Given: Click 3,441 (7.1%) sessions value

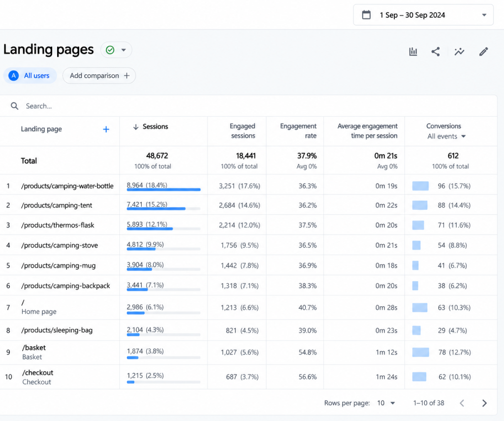Looking at the screenshot, I should [x=145, y=285].
